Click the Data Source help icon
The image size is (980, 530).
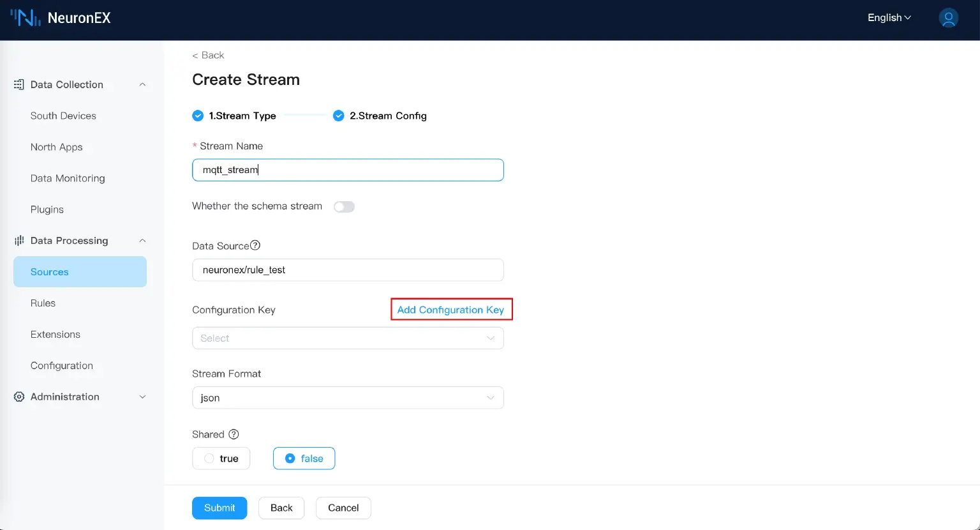pos(255,245)
